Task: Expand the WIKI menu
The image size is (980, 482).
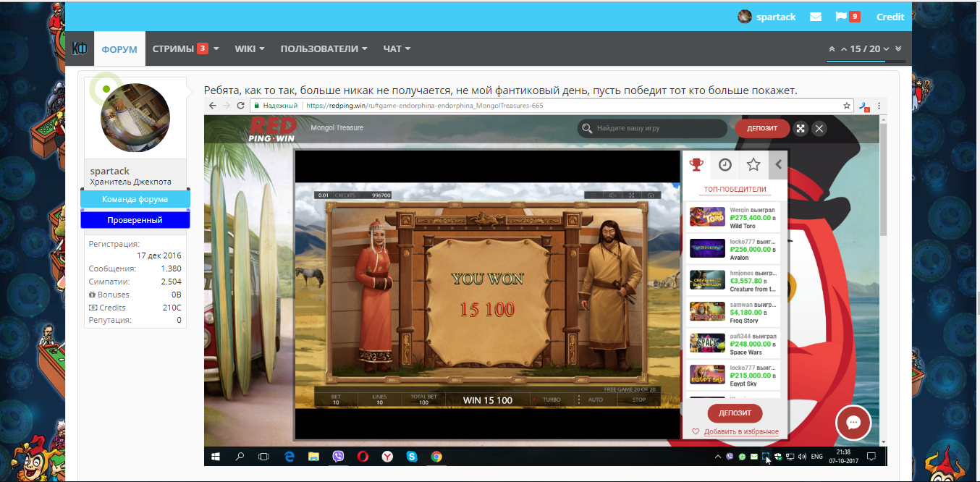Action: point(250,49)
